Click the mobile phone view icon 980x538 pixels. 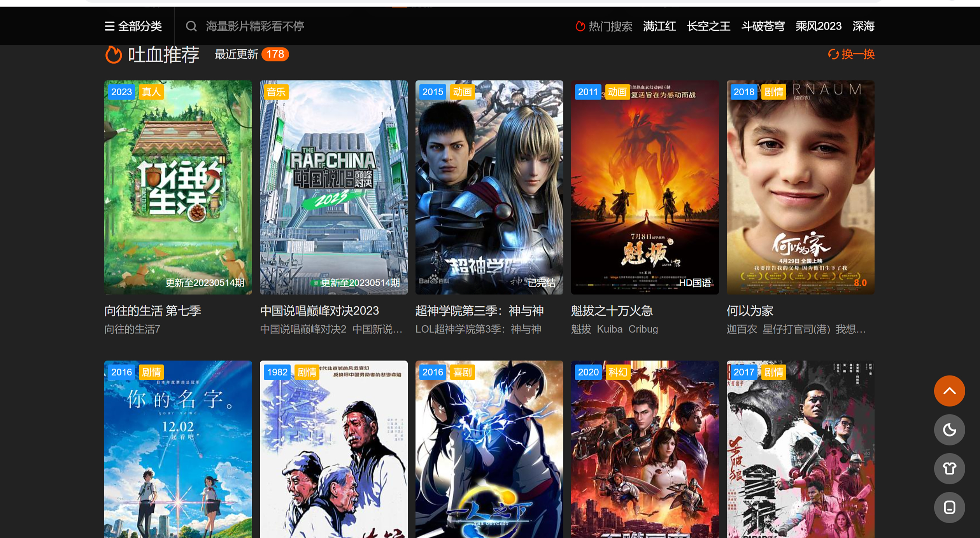pyautogui.click(x=949, y=507)
